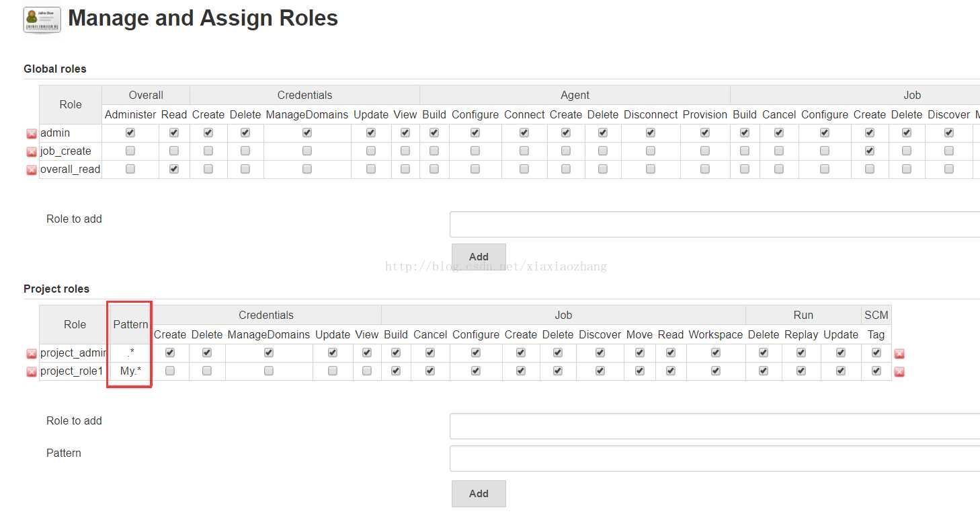Uncheck Job Move for project_role1
The width and height of the screenshot is (980, 518).
[640, 371]
